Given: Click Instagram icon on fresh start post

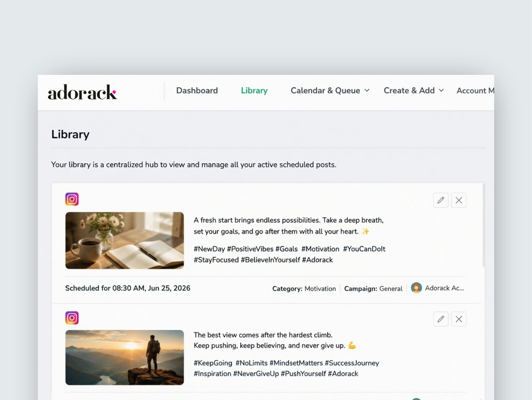Looking at the screenshot, I should point(72,199).
